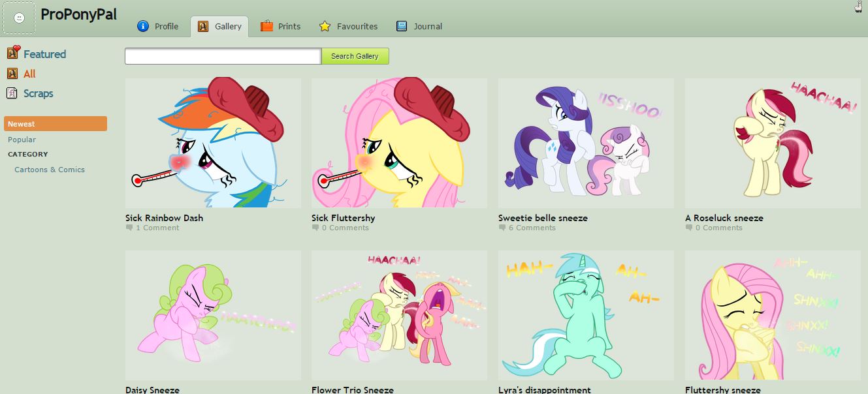Click the Favourites star icon

point(325,26)
